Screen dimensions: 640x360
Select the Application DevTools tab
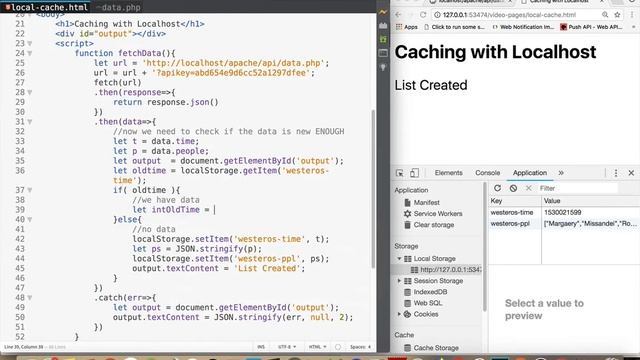(530, 173)
